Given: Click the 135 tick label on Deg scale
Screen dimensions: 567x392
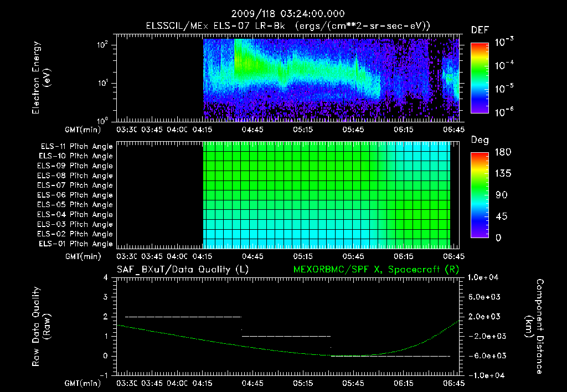Looking at the screenshot, I should pyautogui.click(x=503, y=173).
